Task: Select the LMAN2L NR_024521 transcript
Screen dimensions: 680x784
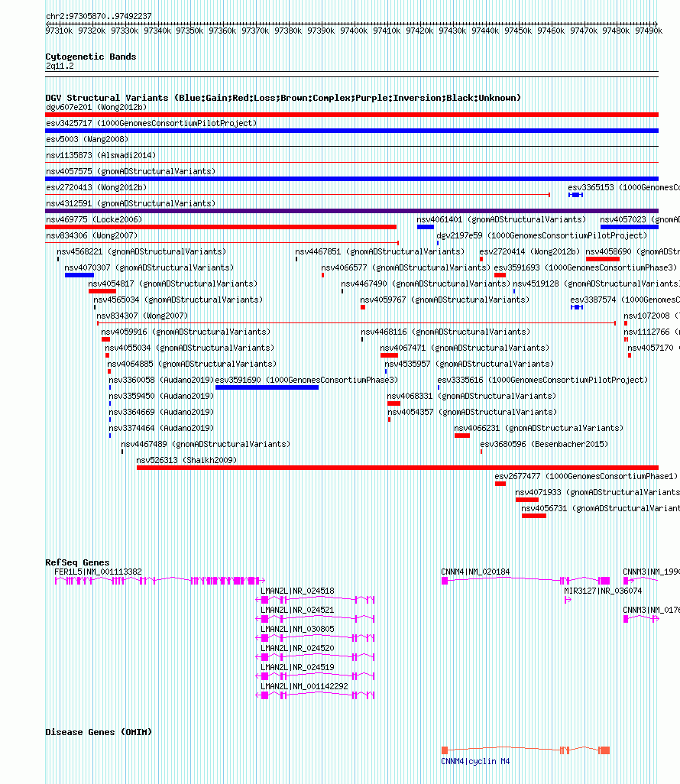Action: pyautogui.click(x=315, y=618)
